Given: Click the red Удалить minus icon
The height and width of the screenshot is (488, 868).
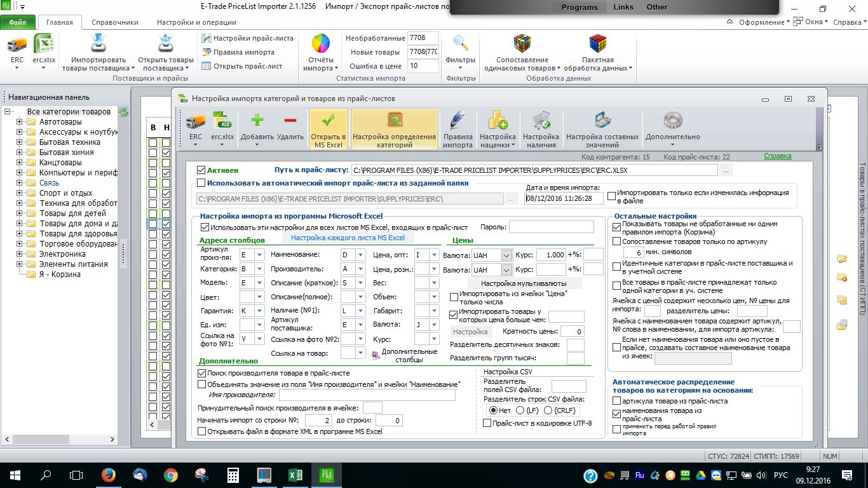Looking at the screenshot, I should (x=290, y=121).
